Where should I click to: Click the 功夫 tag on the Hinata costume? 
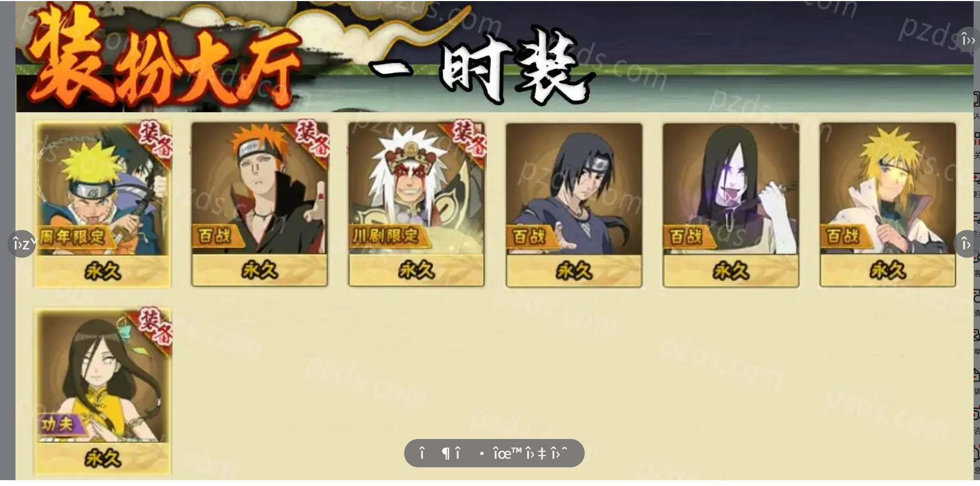click(57, 425)
